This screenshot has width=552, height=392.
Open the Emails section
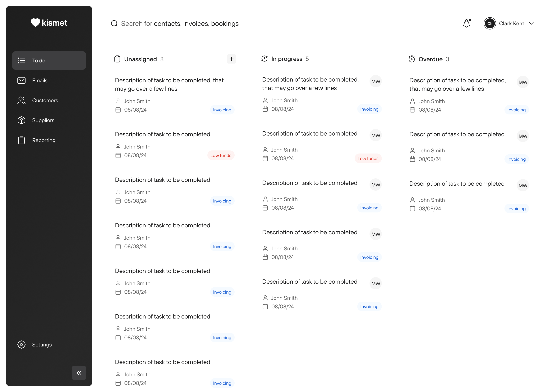pyautogui.click(x=40, y=80)
